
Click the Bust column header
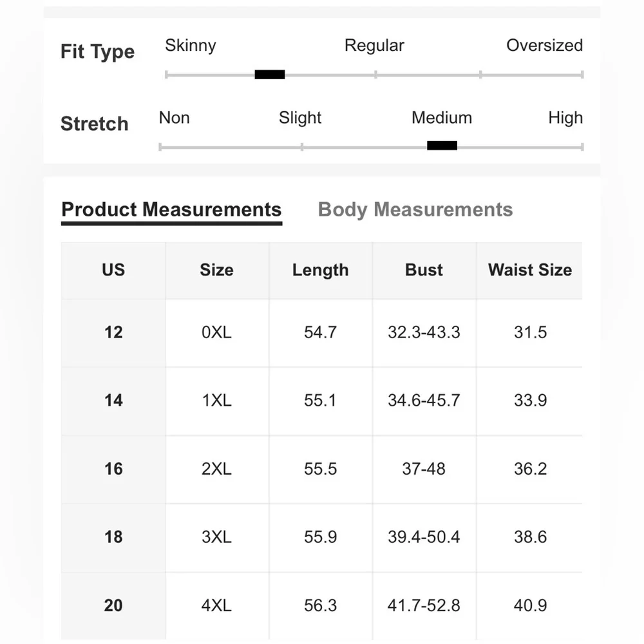pos(424,270)
